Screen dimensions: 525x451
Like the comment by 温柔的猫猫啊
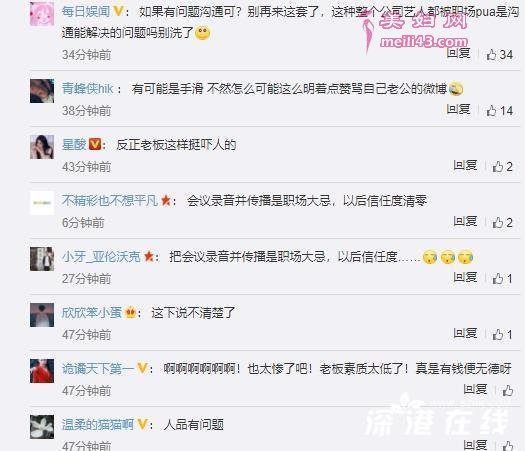pyautogui.click(x=508, y=446)
